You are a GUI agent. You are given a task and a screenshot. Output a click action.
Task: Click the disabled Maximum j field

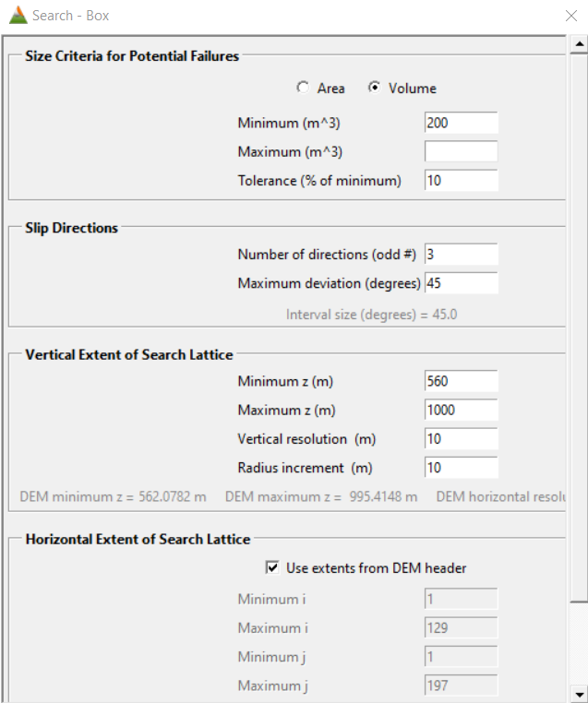tap(461, 685)
